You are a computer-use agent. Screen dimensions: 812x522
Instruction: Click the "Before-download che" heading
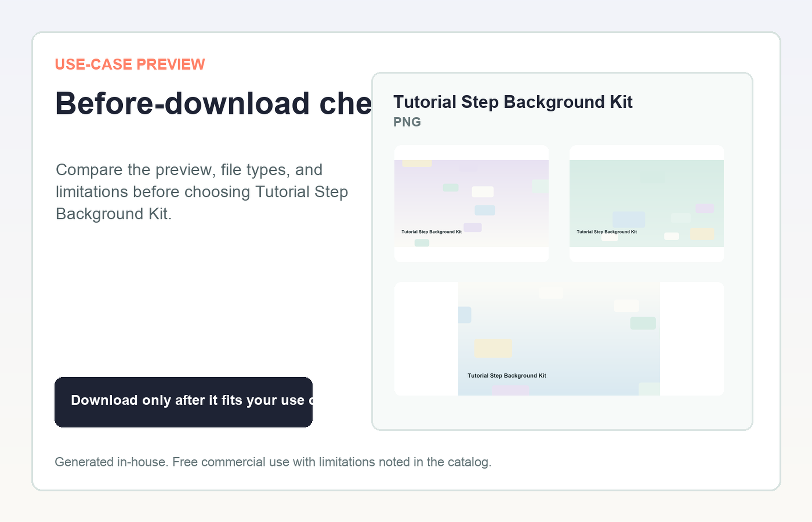(x=213, y=103)
